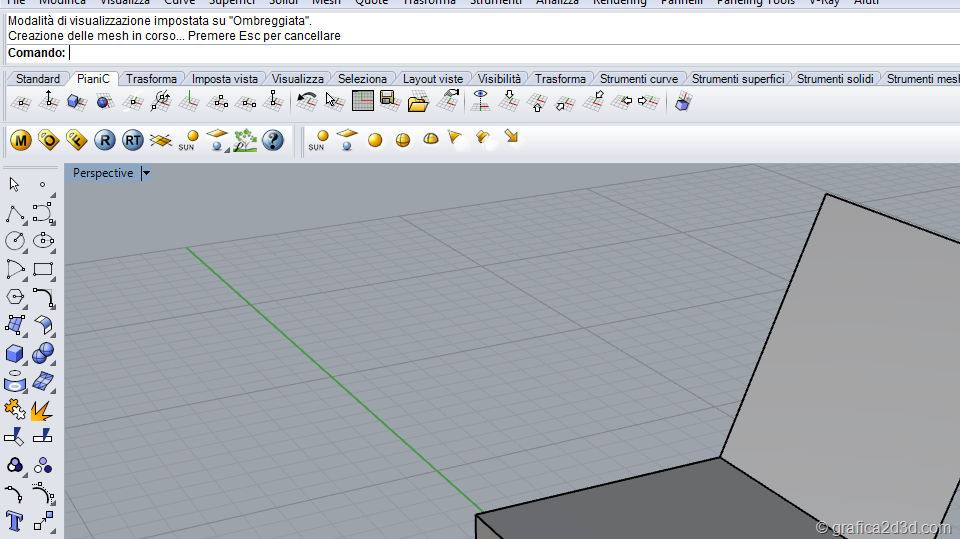Viewport: 960px width, 539px height.
Task: Open the Perspective viewport dropdown arrow
Action: coord(146,174)
